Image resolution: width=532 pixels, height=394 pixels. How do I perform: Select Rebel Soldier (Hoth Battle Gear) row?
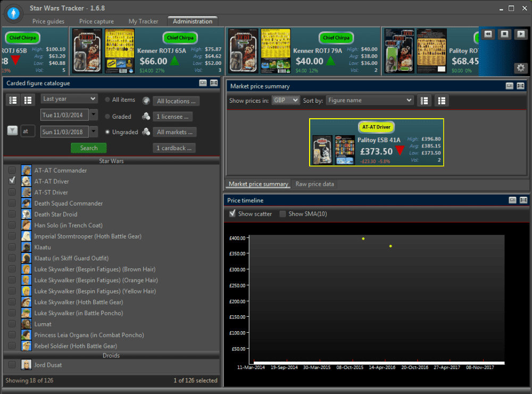click(x=111, y=346)
